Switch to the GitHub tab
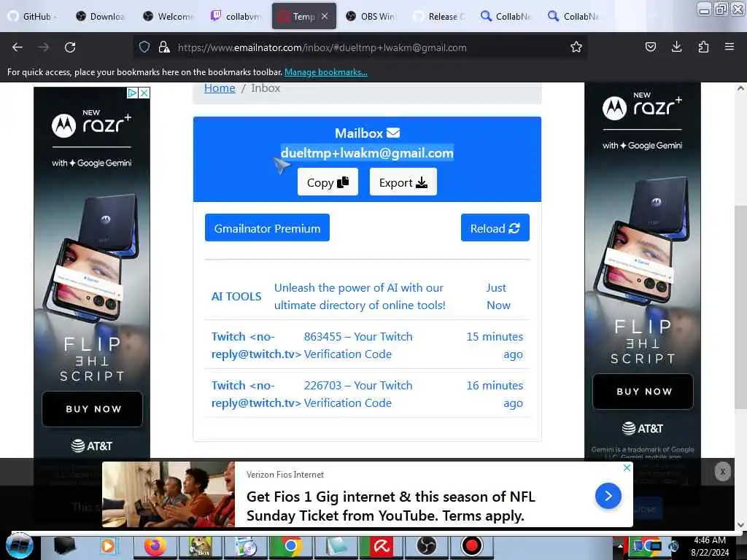 pyautogui.click(x=31, y=16)
